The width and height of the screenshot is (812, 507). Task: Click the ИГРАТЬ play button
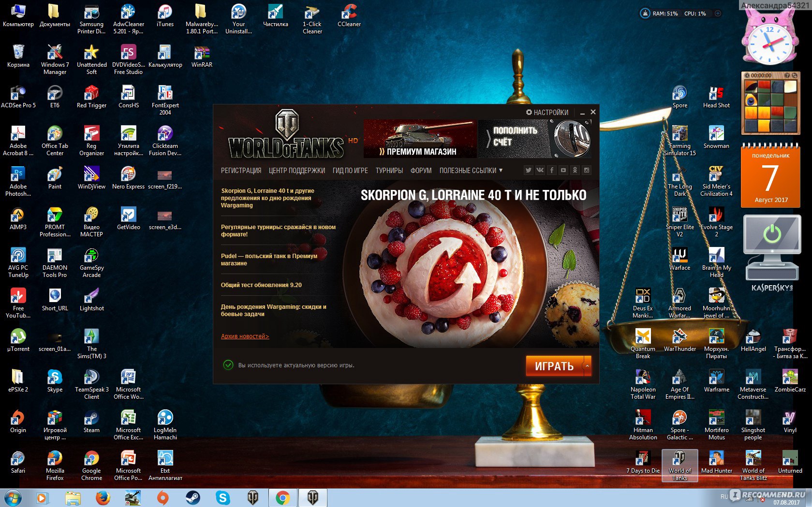tap(554, 366)
